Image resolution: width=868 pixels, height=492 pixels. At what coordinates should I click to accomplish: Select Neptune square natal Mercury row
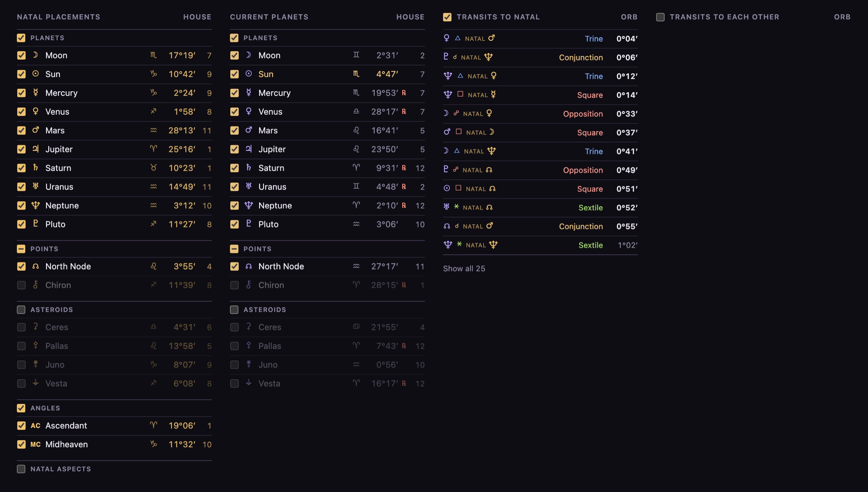click(x=540, y=95)
